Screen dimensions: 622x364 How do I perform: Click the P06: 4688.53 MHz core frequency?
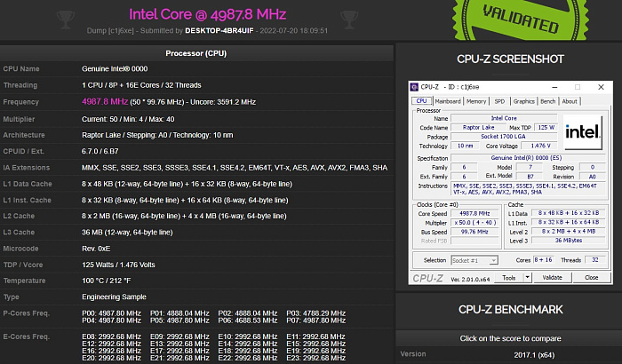tap(248, 320)
